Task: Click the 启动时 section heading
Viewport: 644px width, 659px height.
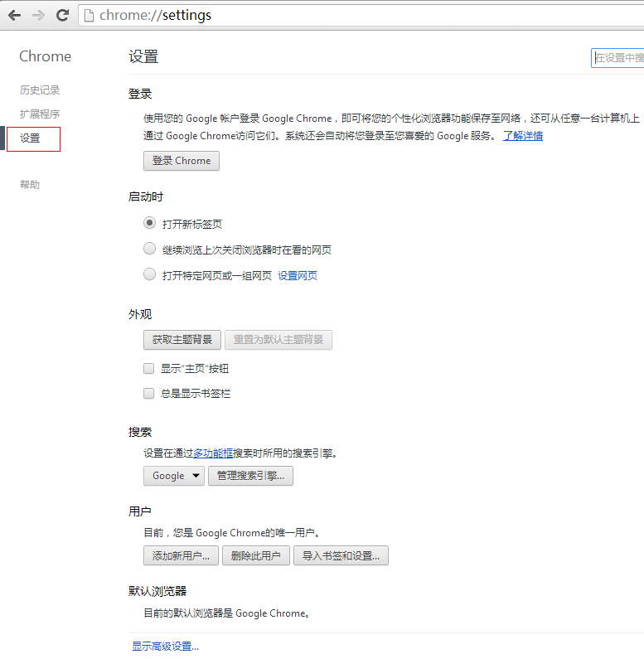Action: [145, 196]
